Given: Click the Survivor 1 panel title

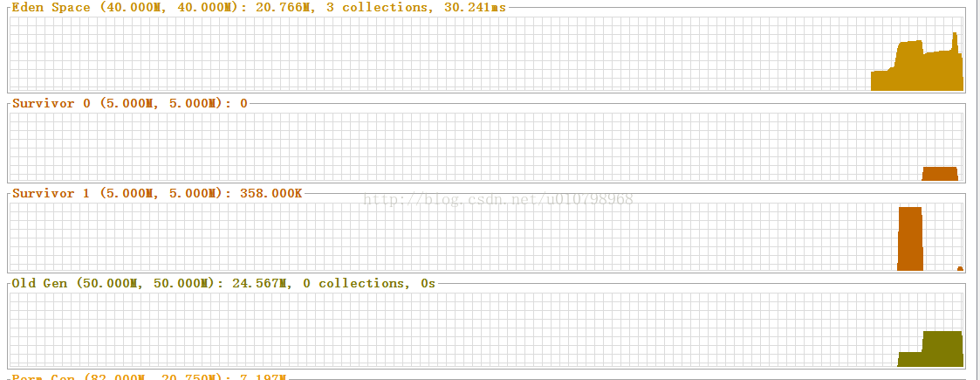Looking at the screenshot, I should coord(157,193).
